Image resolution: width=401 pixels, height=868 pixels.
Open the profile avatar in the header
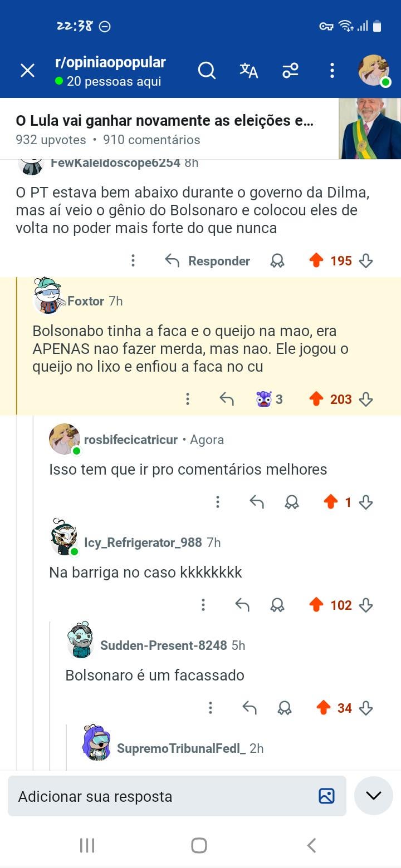click(374, 71)
